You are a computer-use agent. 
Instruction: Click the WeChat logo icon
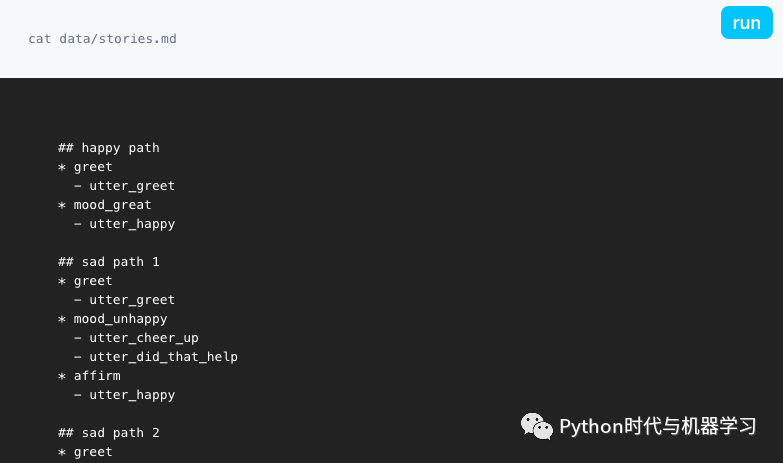click(536, 427)
